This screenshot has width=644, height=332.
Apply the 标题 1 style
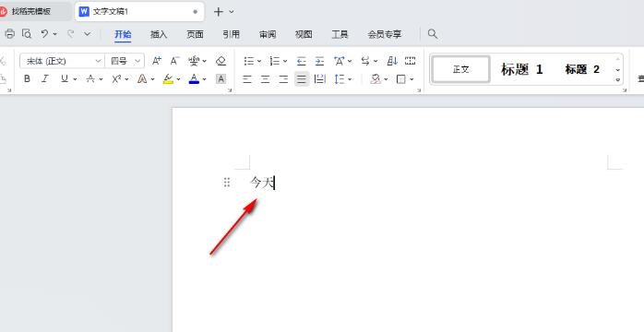click(x=521, y=69)
